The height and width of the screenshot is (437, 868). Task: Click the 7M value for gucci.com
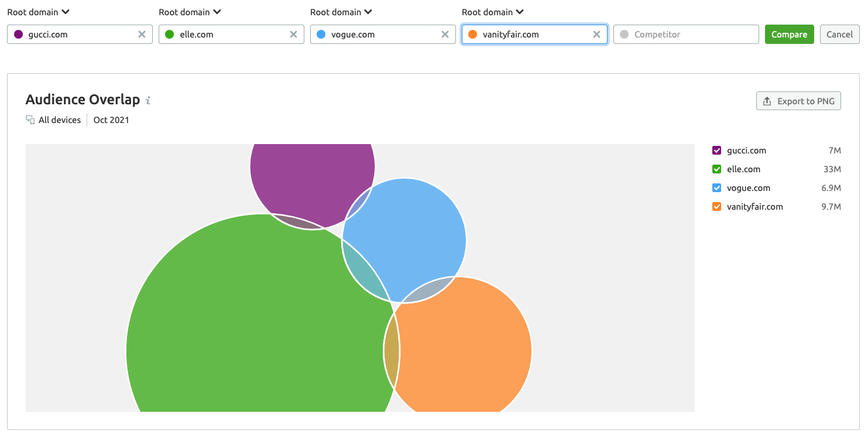(835, 151)
